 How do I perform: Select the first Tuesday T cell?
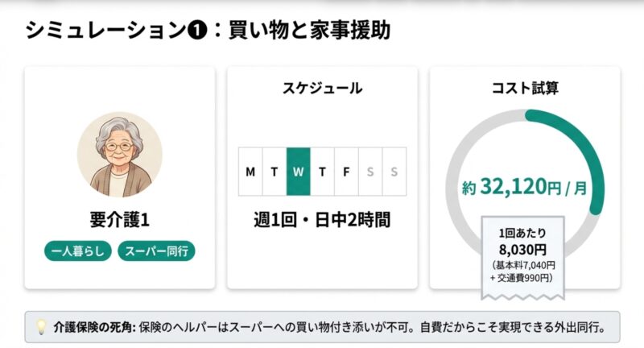(275, 172)
